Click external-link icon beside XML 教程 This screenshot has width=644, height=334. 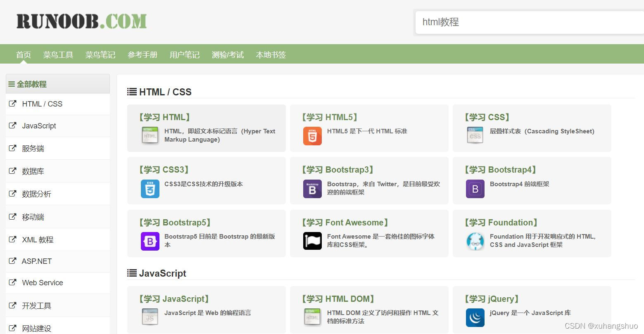tap(13, 239)
